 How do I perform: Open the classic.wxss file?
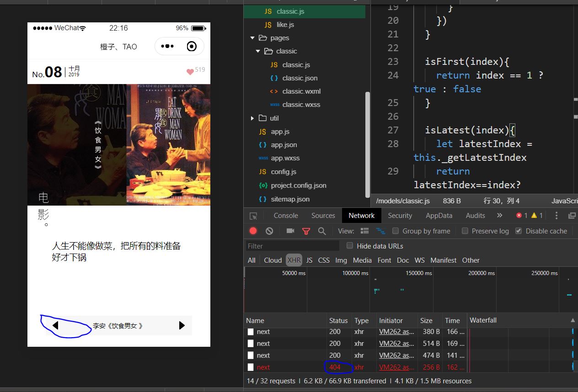click(x=301, y=104)
